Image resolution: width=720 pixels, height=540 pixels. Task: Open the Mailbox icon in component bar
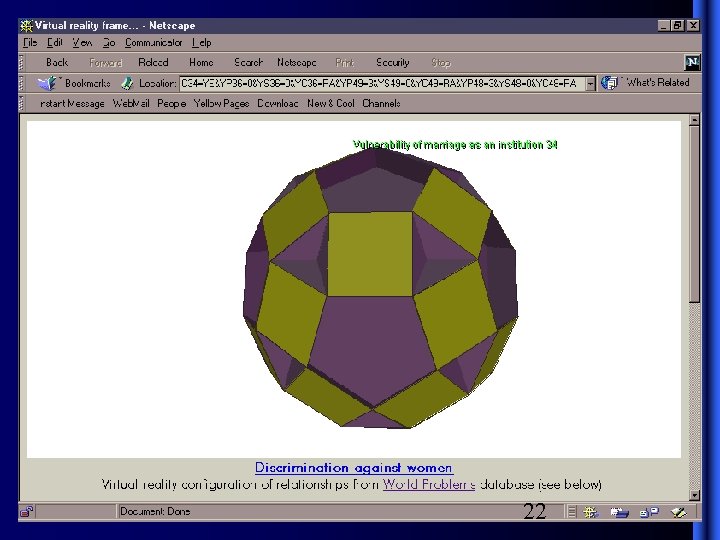pos(619,512)
